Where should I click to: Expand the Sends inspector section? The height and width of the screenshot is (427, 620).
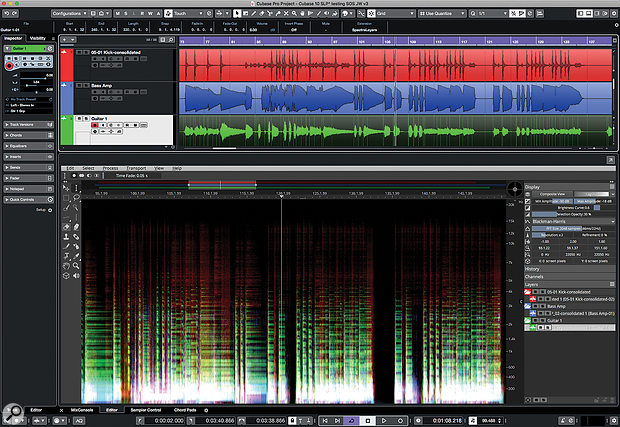29,167
